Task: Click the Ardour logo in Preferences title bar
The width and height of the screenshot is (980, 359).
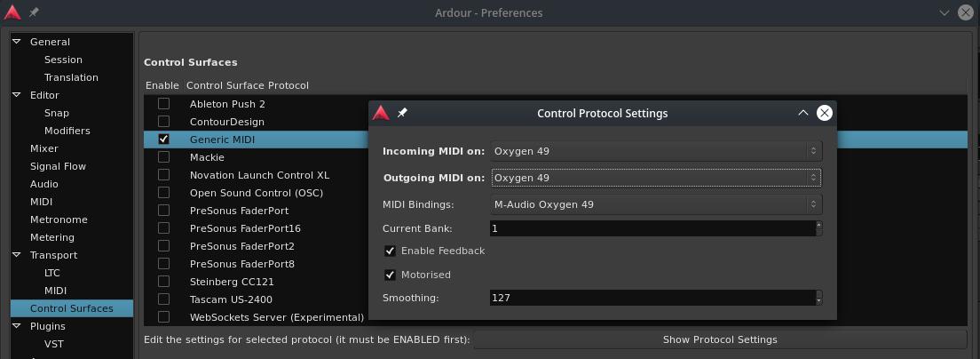Action: pos(12,12)
